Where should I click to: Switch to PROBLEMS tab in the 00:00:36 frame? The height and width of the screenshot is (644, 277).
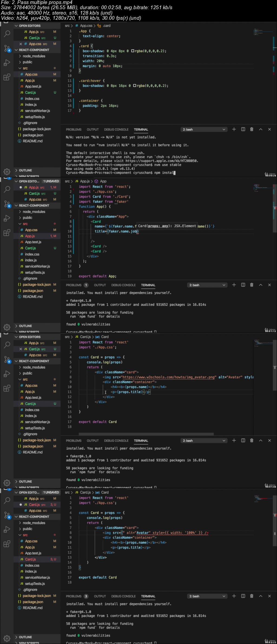pos(74,130)
